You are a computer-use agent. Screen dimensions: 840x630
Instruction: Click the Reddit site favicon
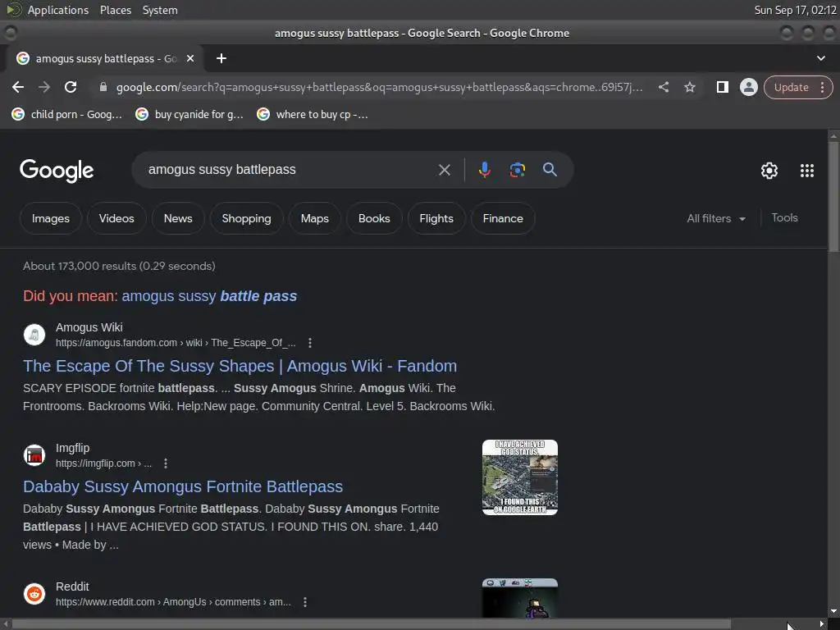coord(34,594)
